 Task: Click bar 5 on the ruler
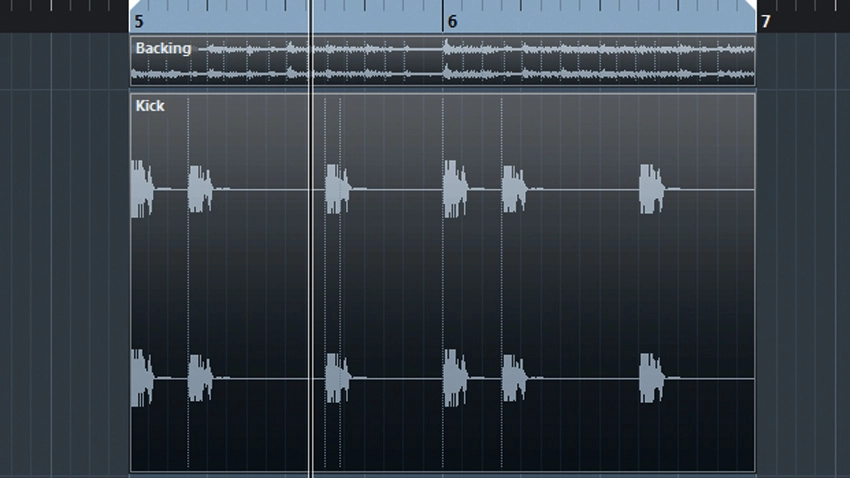tap(139, 22)
